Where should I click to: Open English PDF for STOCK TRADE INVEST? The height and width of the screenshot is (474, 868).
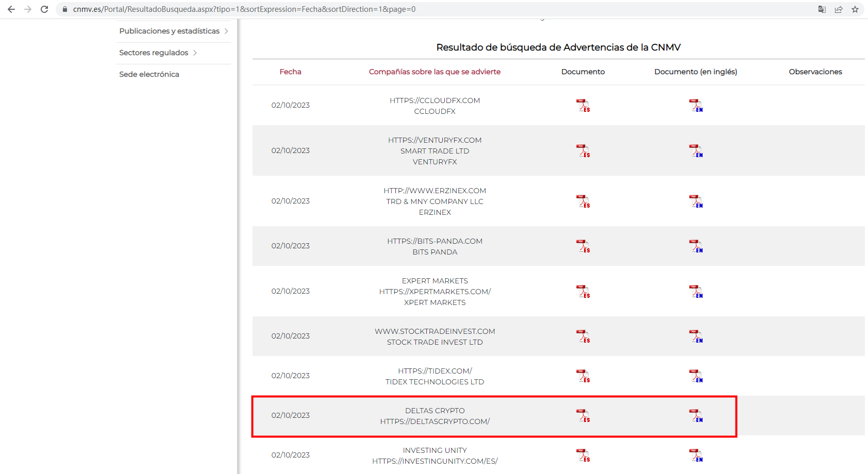tap(696, 336)
